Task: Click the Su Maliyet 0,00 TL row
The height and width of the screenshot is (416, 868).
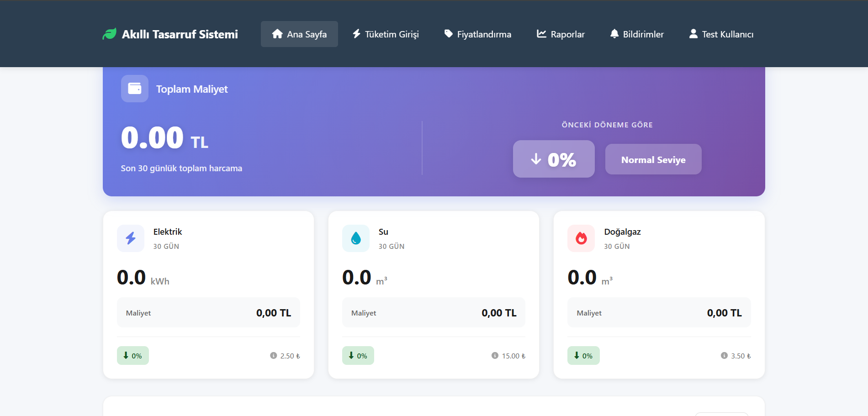Action: 434,313
